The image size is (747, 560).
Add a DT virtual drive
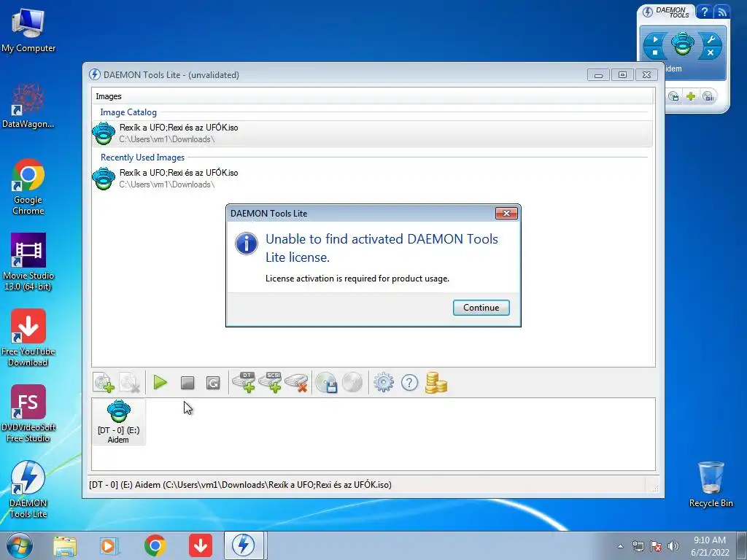[x=244, y=382]
